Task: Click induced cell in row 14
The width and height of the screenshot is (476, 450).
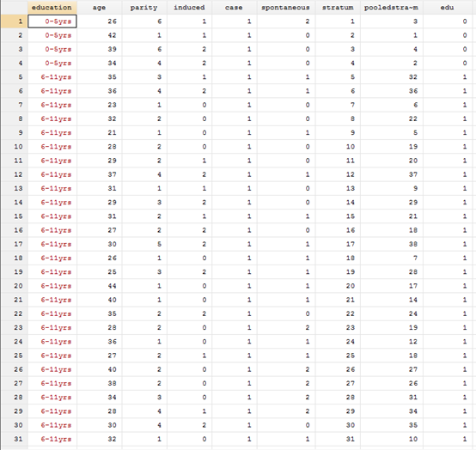Action: 189,203
